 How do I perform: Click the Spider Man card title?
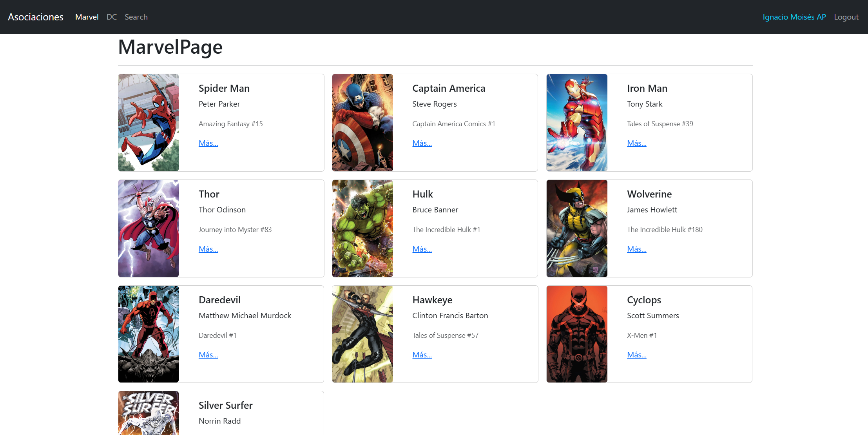pos(224,88)
